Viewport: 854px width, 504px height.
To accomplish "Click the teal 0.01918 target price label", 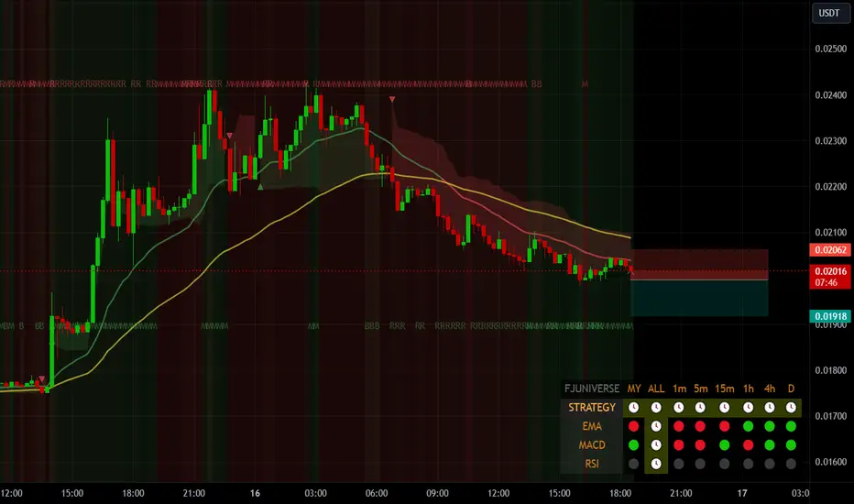I will (830, 316).
